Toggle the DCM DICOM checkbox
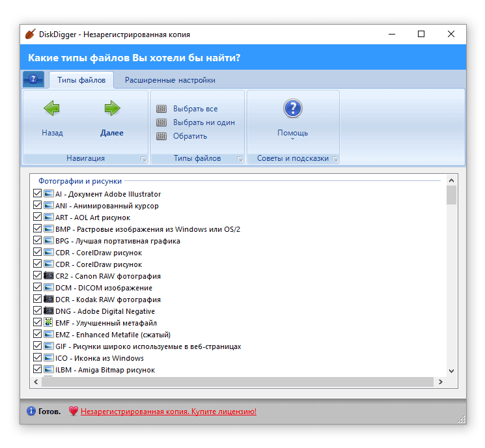This screenshot has height=448, width=485. pyautogui.click(x=37, y=287)
